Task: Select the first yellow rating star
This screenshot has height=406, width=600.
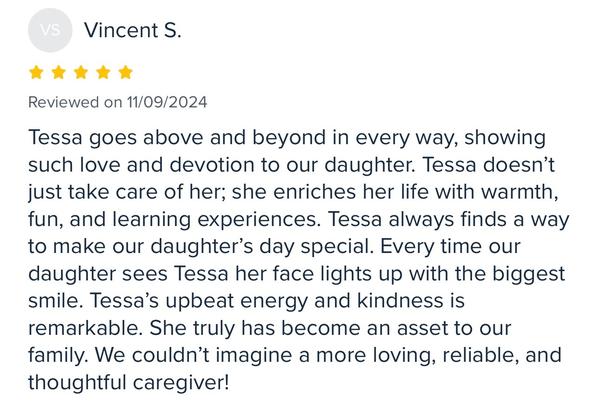Action: [x=36, y=72]
